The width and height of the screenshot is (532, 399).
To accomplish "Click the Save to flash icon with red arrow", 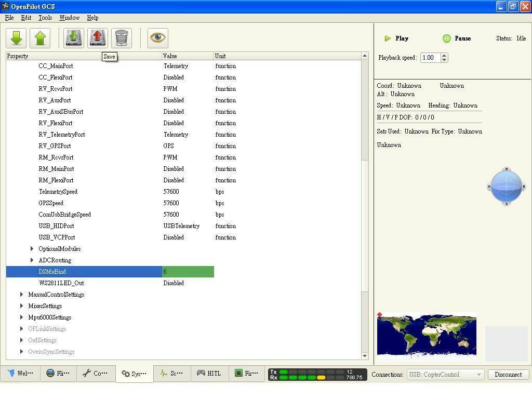I will [x=97, y=38].
